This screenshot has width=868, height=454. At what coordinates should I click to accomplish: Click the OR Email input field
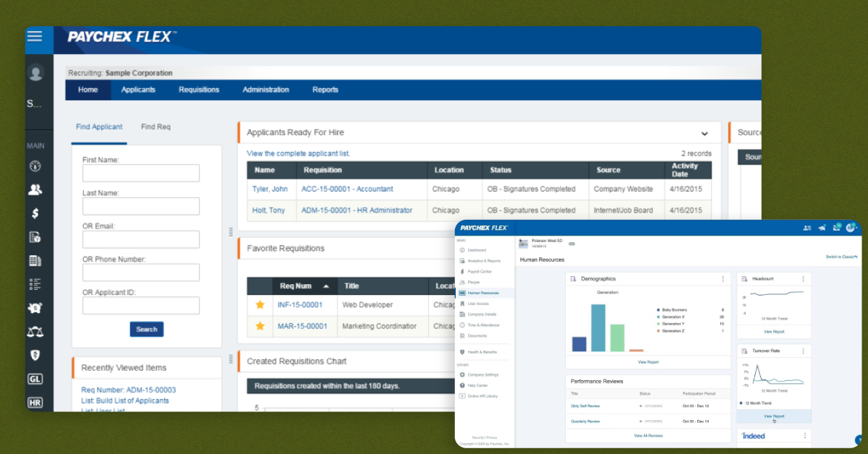tap(141, 239)
